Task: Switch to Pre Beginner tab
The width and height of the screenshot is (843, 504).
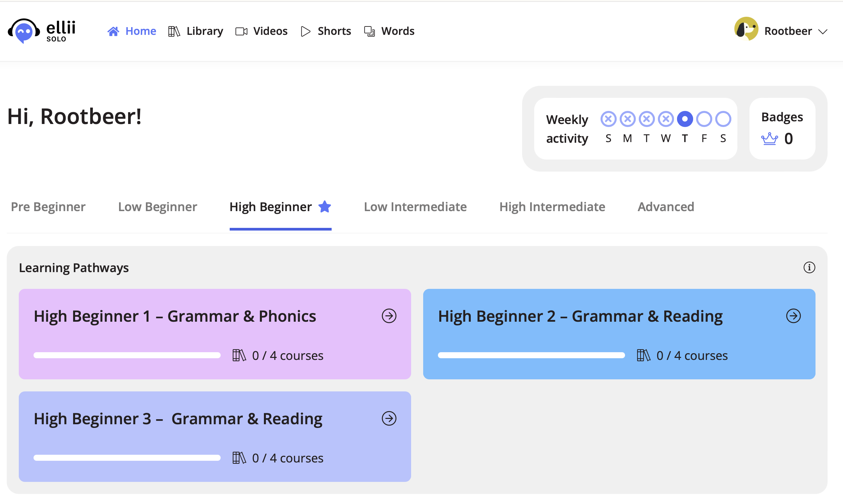Action: coord(48,207)
